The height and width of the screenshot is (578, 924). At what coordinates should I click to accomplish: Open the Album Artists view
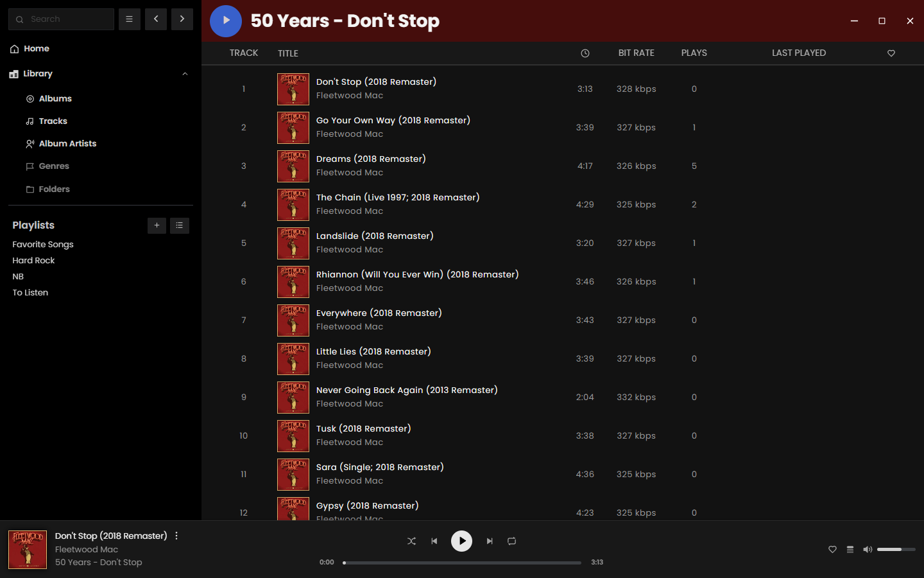67,144
